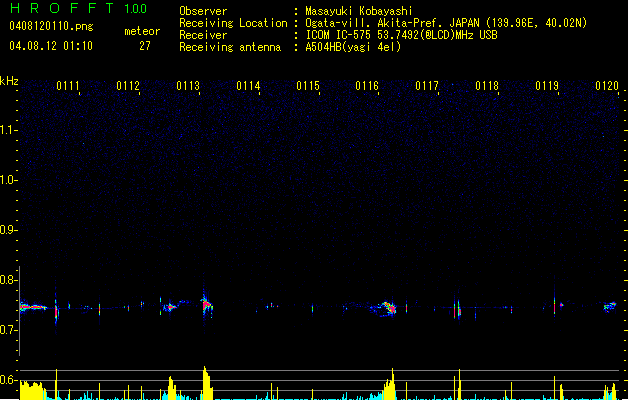Click the 0117 time marker
The height and width of the screenshot is (400, 629).
[x=427, y=86]
